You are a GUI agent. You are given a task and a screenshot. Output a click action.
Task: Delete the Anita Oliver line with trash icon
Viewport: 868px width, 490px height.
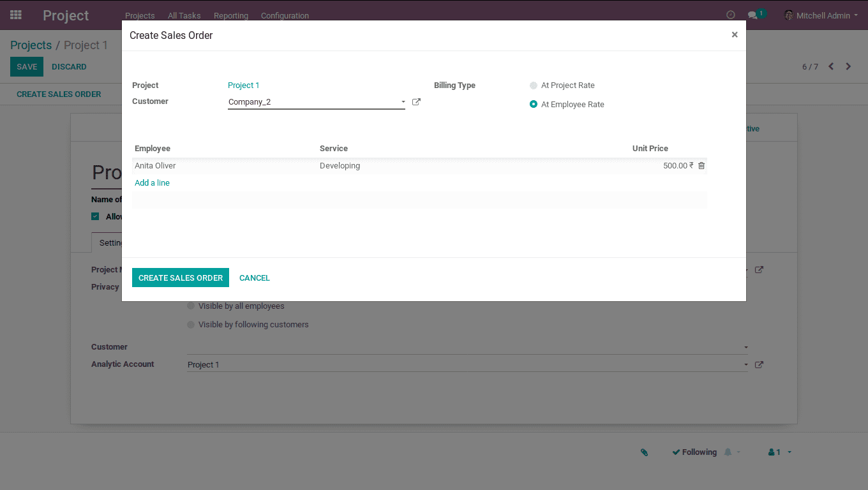coord(701,166)
